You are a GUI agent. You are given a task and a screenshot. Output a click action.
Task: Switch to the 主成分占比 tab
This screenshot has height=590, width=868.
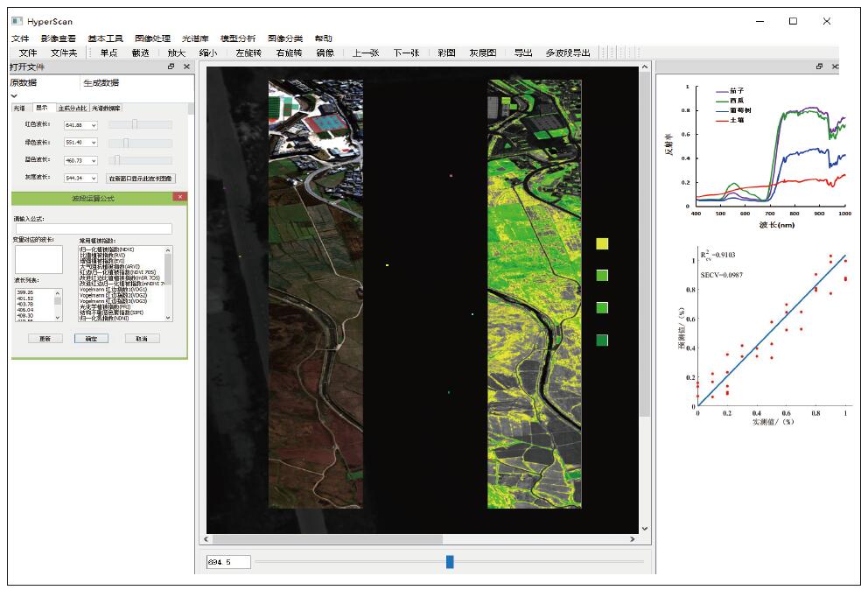click(x=73, y=108)
